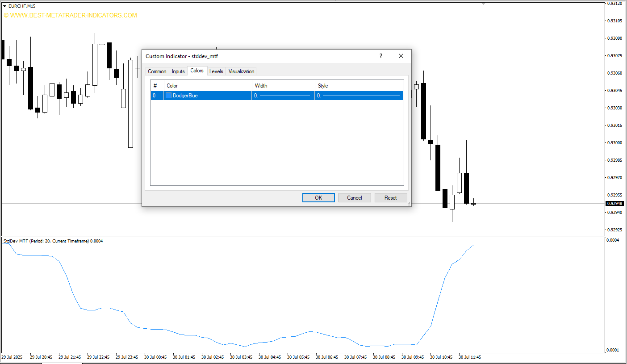Select the Levels tab
Screen dimensions: 627x364
(x=216, y=71)
